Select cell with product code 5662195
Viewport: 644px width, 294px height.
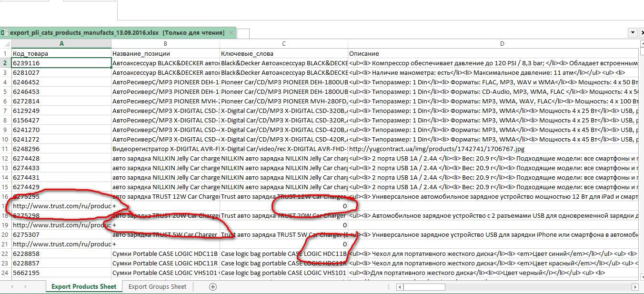pyautogui.click(x=61, y=273)
